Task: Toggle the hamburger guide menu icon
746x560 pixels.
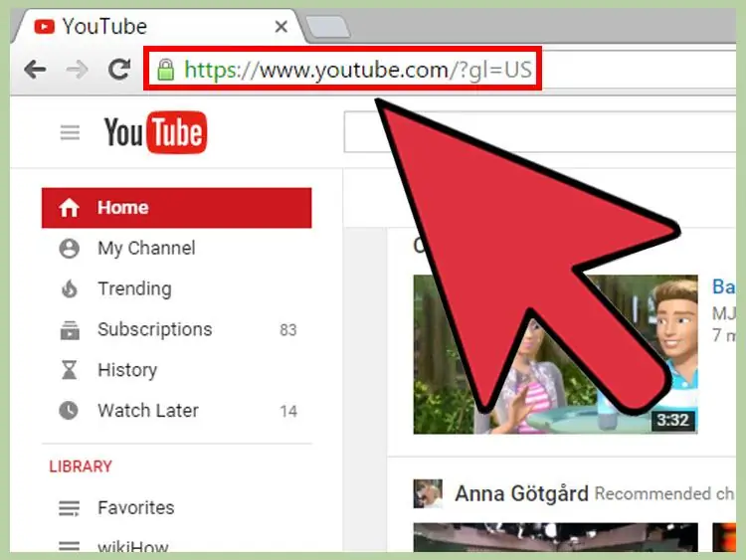Action: pyautogui.click(x=70, y=132)
